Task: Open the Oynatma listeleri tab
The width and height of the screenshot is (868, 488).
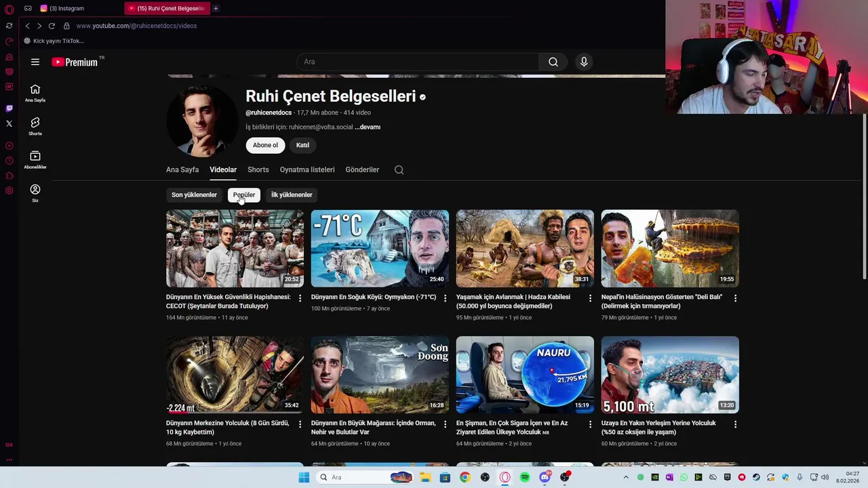Action: point(307,169)
